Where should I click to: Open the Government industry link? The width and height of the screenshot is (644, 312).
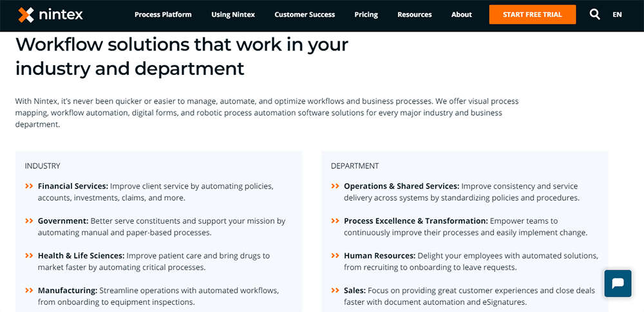click(x=63, y=221)
